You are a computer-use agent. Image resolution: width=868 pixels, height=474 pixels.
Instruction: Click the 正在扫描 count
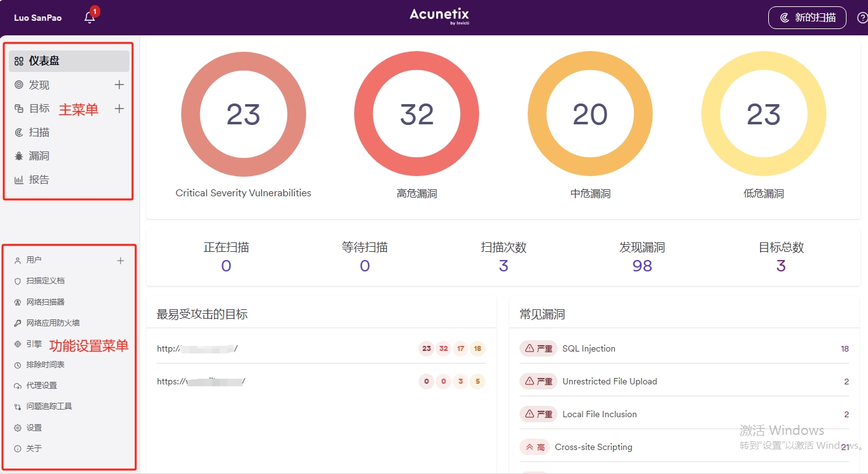226,266
